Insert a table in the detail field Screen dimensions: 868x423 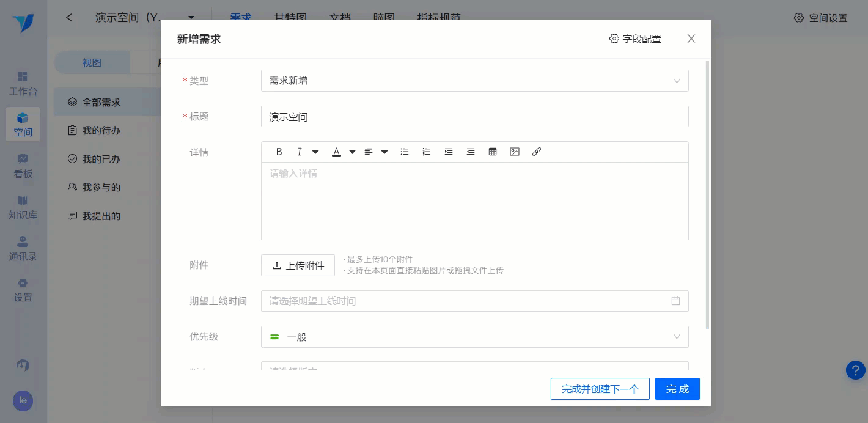[493, 152]
